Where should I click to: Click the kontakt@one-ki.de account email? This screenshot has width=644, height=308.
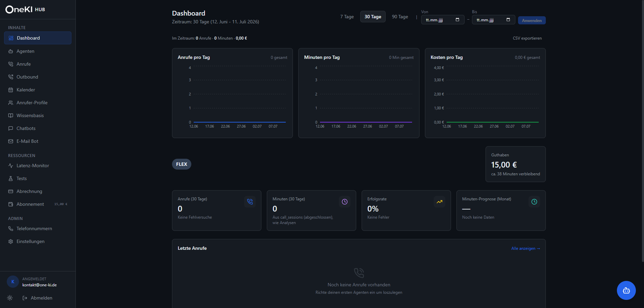(x=39, y=285)
